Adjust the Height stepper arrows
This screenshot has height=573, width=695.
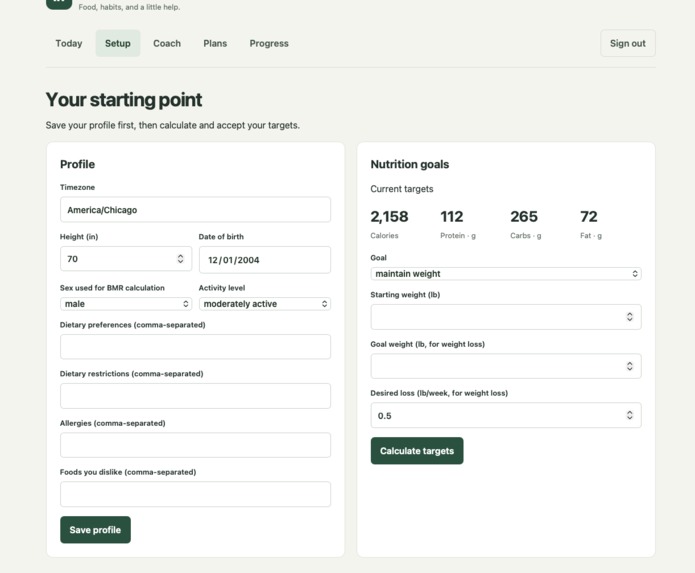[180, 259]
